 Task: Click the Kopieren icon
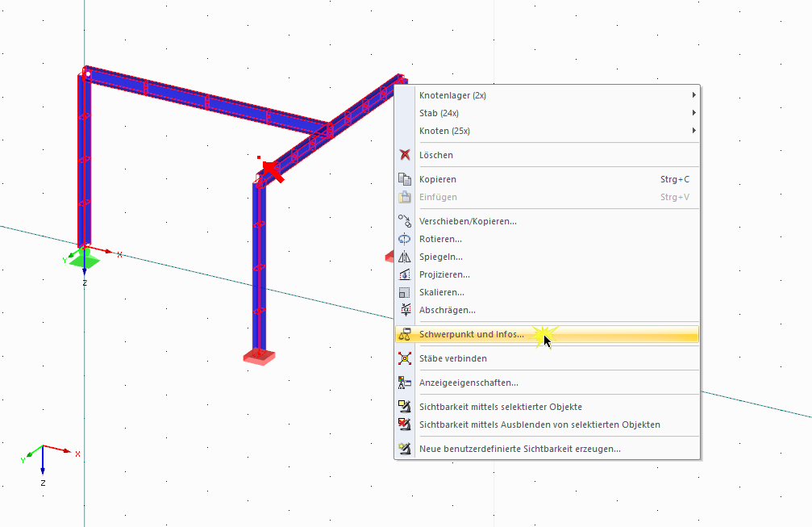pyautogui.click(x=405, y=179)
